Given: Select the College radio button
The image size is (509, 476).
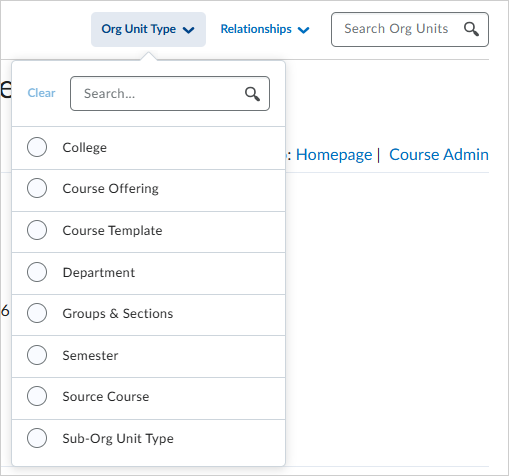Looking at the screenshot, I should pyautogui.click(x=37, y=147).
